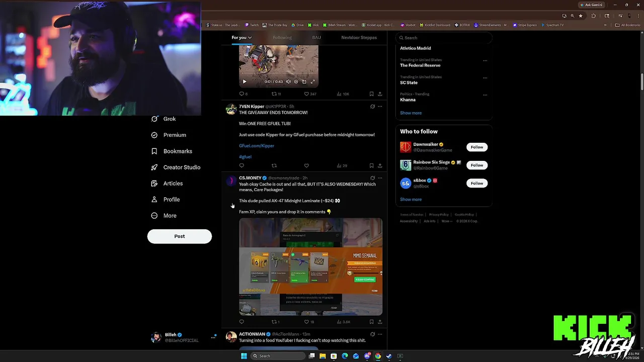
Task: Open the For you timeline dropdown
Action: [242, 38]
